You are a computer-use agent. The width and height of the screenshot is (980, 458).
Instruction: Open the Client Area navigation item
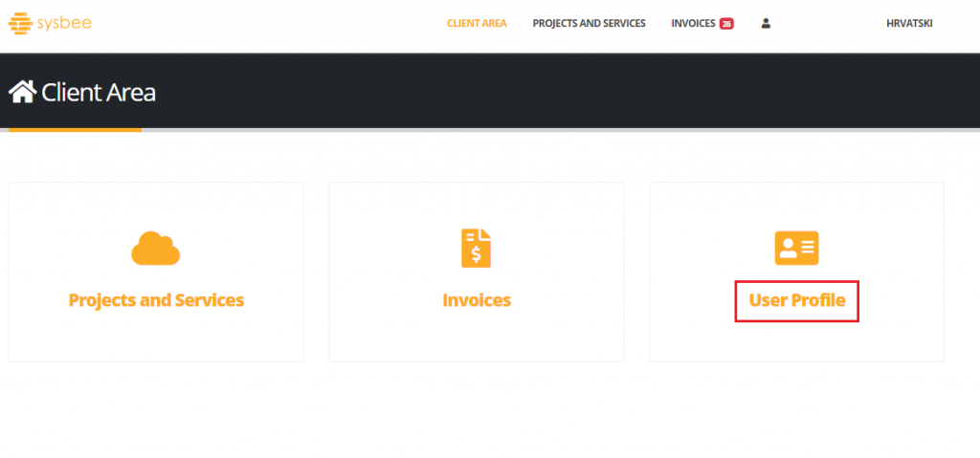(x=477, y=24)
